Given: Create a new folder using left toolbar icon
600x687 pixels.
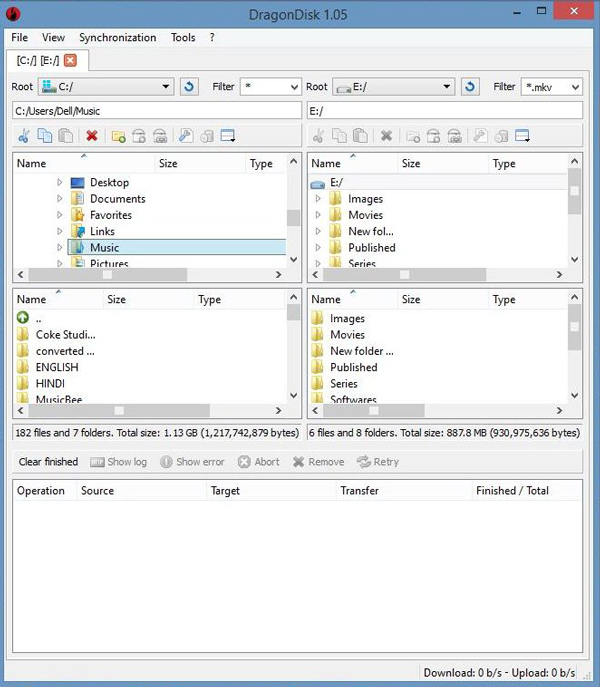Looking at the screenshot, I should (x=118, y=136).
